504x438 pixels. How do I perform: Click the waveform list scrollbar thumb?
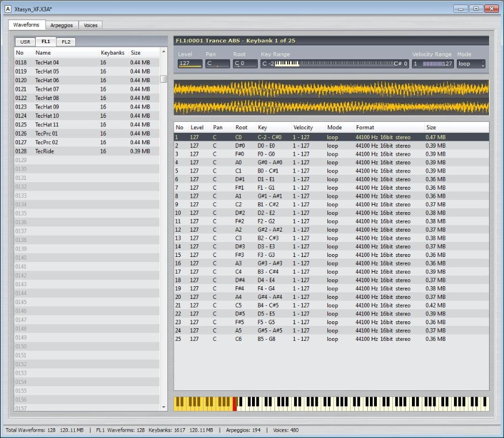pyautogui.click(x=163, y=79)
